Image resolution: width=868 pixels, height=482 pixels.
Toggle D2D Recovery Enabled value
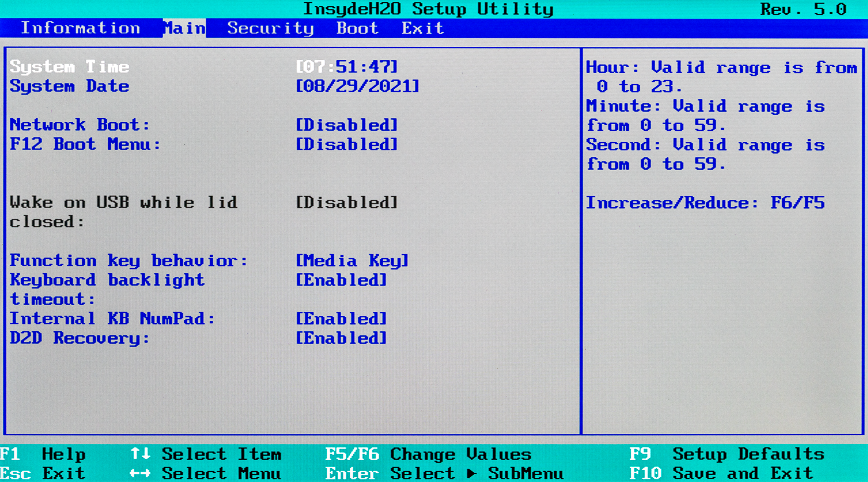(341, 338)
